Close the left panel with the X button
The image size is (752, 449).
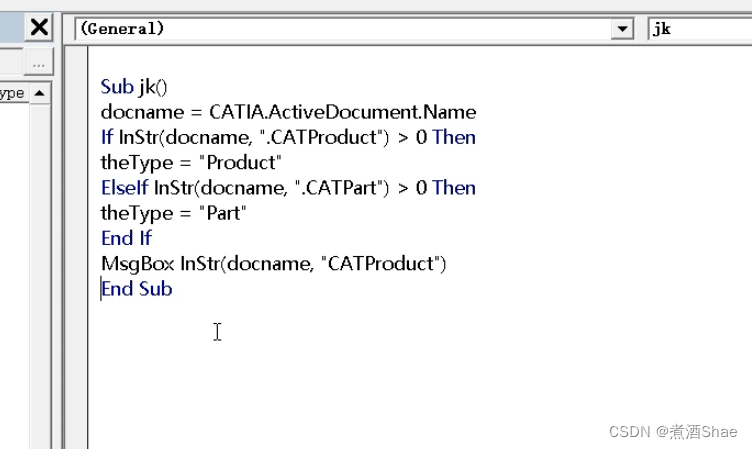click(x=39, y=28)
